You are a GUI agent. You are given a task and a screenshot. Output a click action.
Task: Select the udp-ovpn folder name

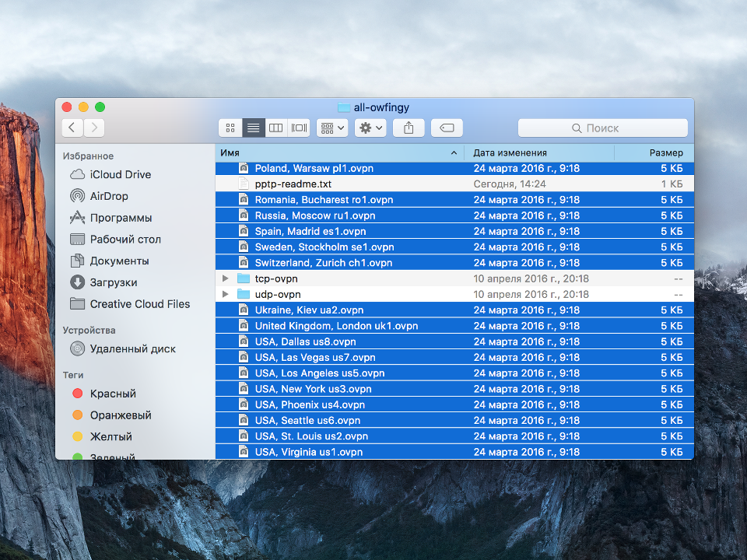click(x=278, y=294)
